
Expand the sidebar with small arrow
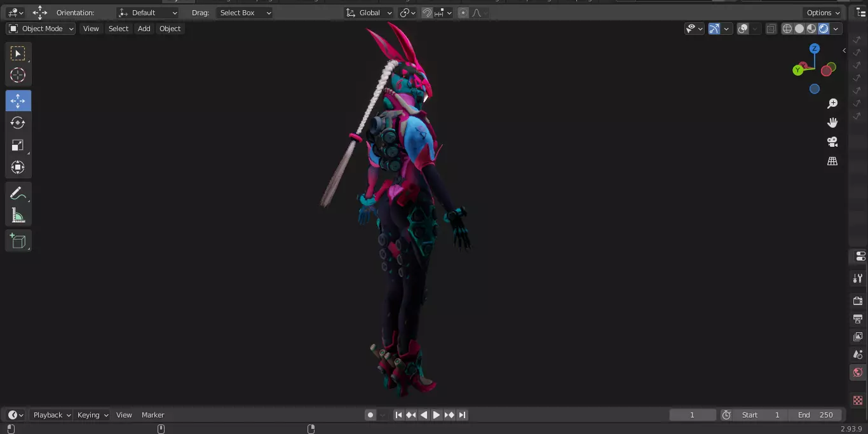(844, 50)
